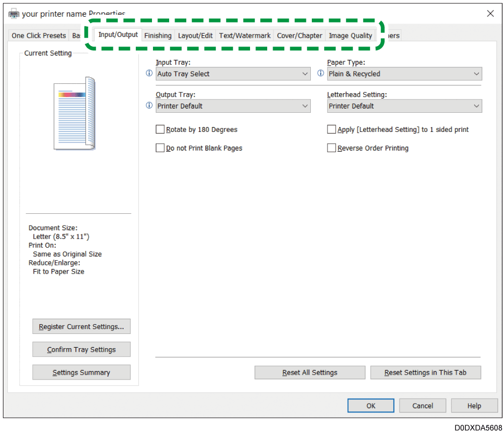This screenshot has width=504, height=434.
Task: Click the info icon beside Output Tray
Action: (150, 106)
